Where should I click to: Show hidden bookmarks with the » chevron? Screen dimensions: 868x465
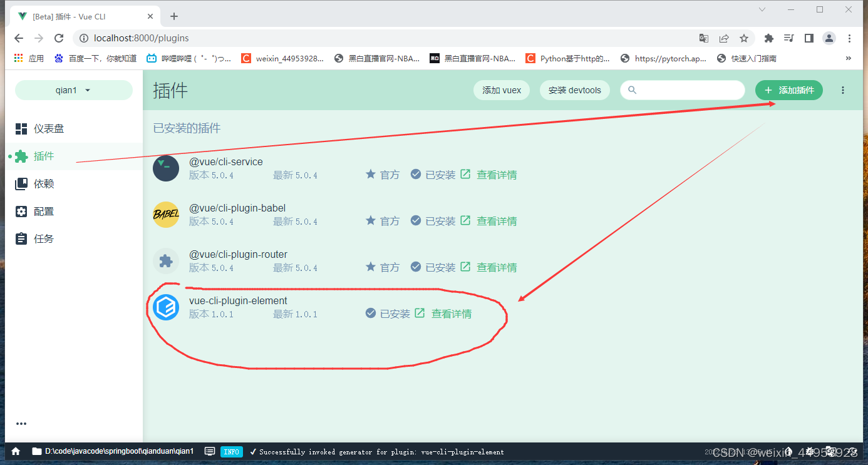click(849, 58)
